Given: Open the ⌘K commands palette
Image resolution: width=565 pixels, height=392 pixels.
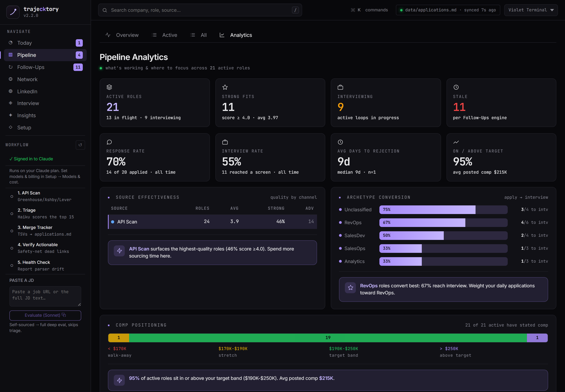Looking at the screenshot, I should click(369, 10).
